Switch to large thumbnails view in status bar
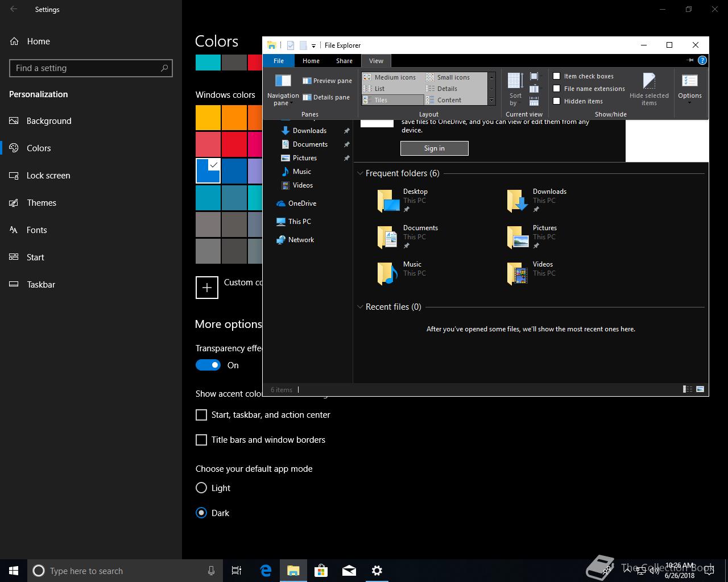The image size is (728, 582). (700, 389)
